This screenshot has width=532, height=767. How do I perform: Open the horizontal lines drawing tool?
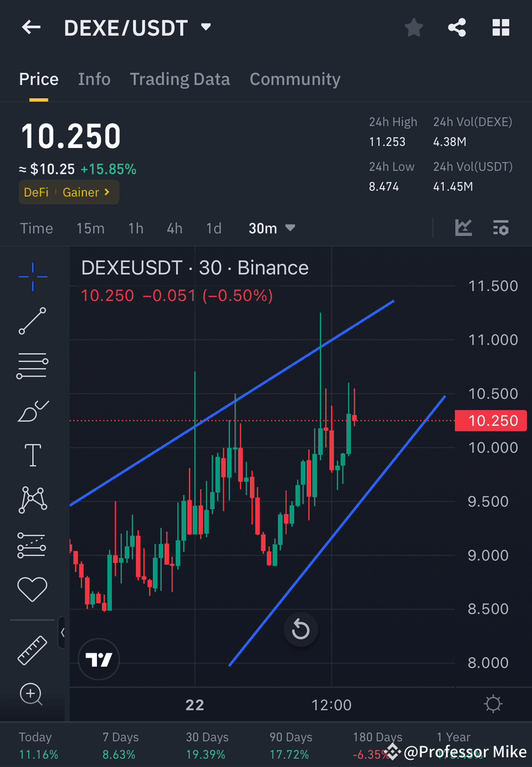click(x=32, y=365)
